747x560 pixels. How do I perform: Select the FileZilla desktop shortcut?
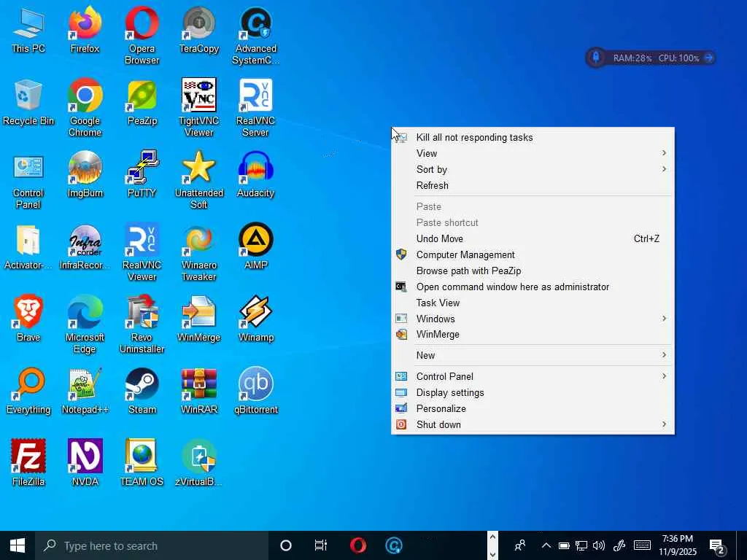28,462
